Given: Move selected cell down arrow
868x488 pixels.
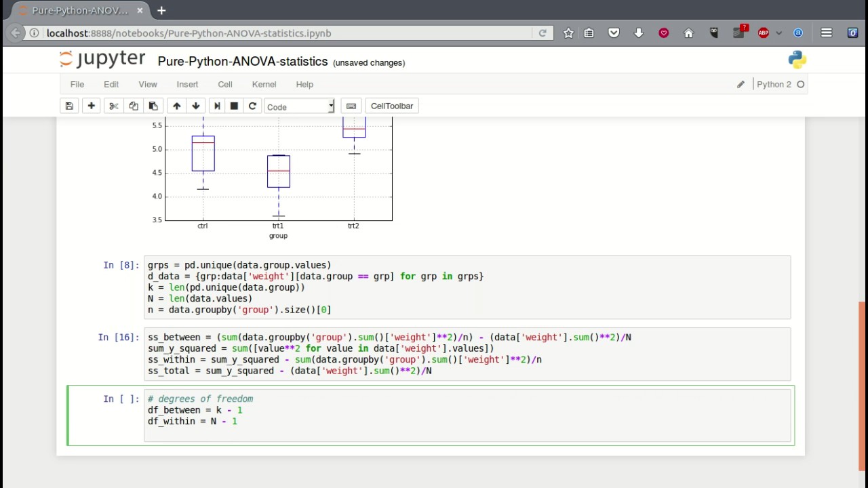Looking at the screenshot, I should (196, 106).
